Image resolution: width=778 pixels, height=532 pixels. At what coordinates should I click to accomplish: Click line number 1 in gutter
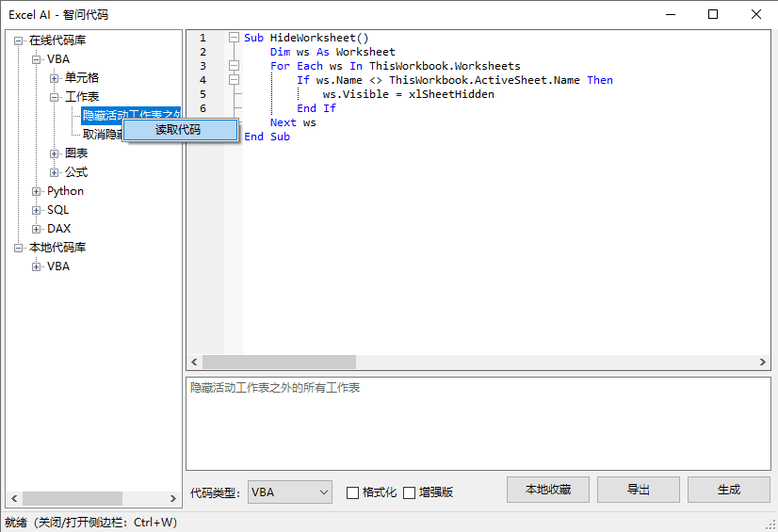pyautogui.click(x=203, y=38)
